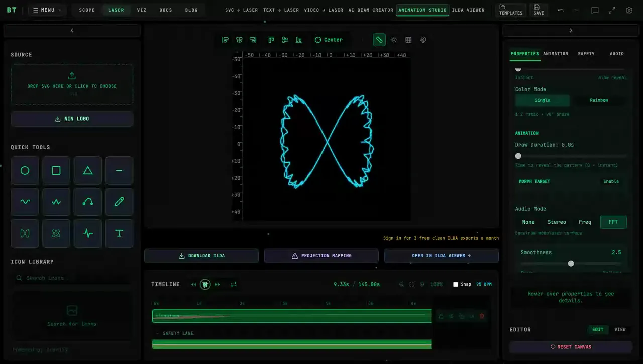Viewport: 643px width, 364px height.
Task: Align objects to the bottom edge
Action: [x=299, y=40]
